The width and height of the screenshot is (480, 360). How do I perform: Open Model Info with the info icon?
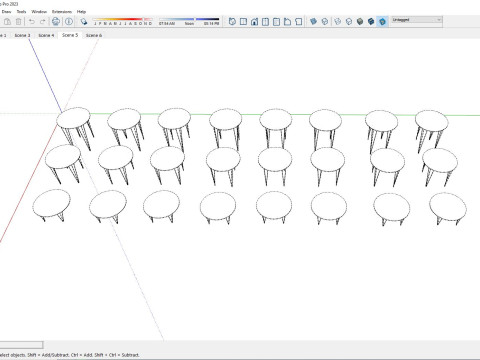(x=69, y=22)
